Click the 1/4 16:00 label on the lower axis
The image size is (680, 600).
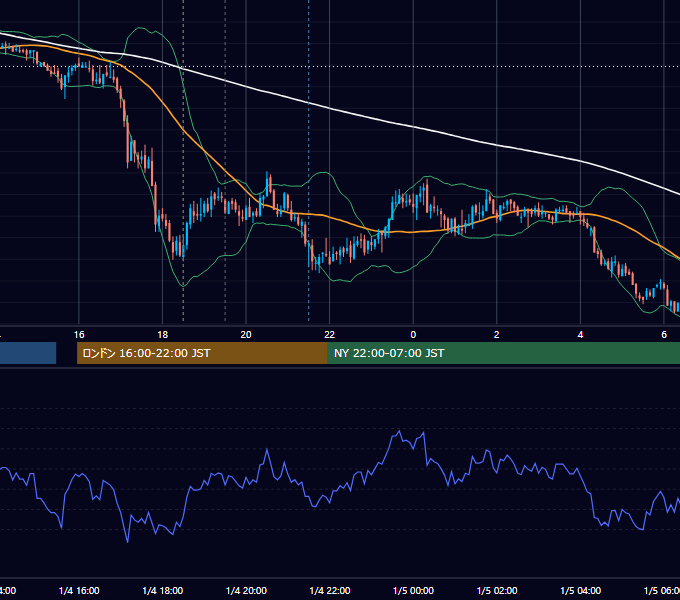click(79, 590)
